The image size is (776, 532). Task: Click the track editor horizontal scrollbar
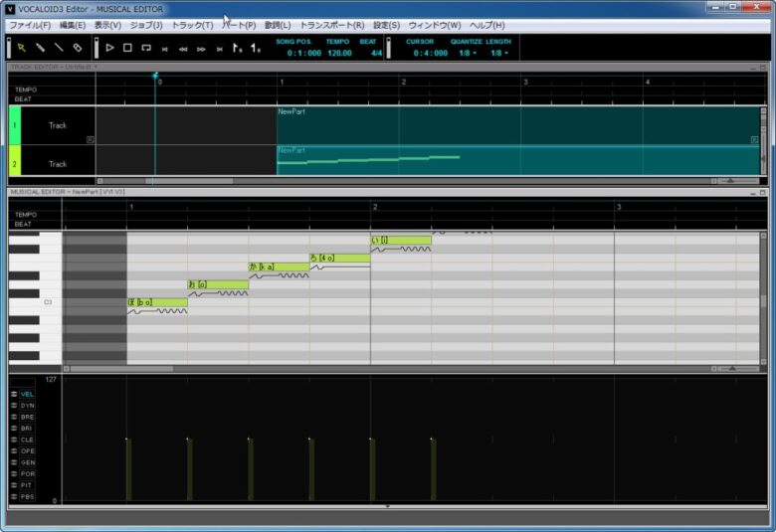coord(189,181)
